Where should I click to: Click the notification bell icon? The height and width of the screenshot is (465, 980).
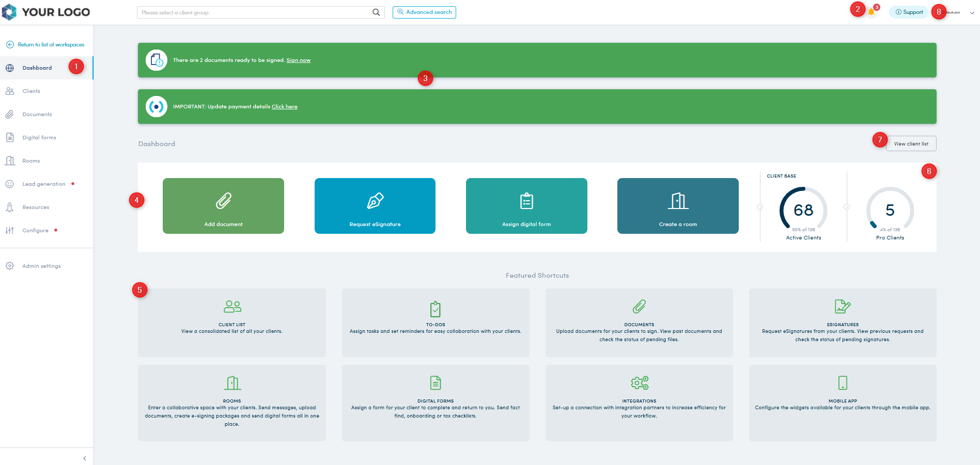coord(872,12)
